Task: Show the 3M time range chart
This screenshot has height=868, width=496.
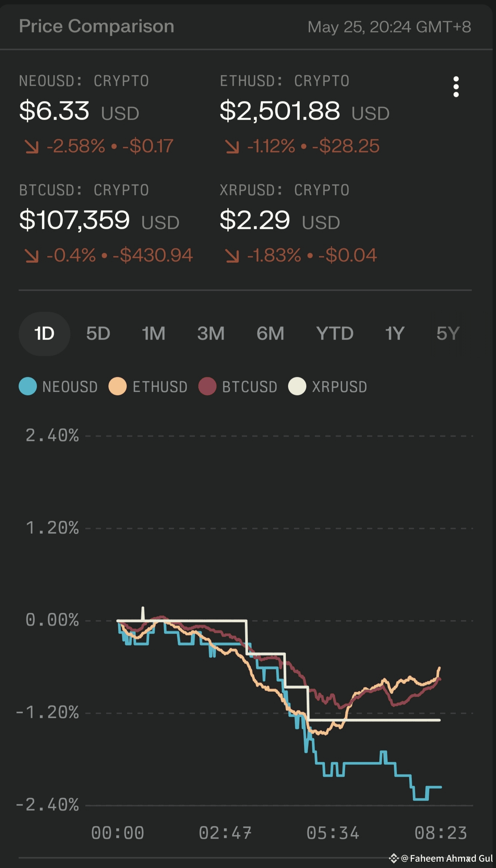Action: [211, 334]
